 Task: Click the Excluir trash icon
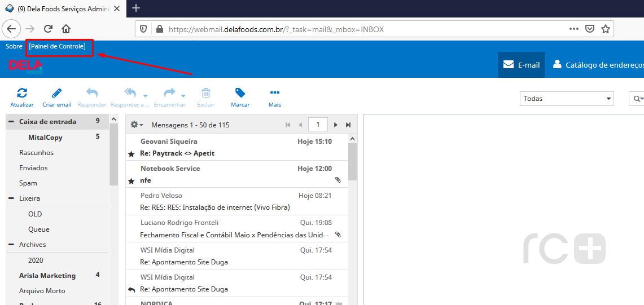pyautogui.click(x=206, y=94)
